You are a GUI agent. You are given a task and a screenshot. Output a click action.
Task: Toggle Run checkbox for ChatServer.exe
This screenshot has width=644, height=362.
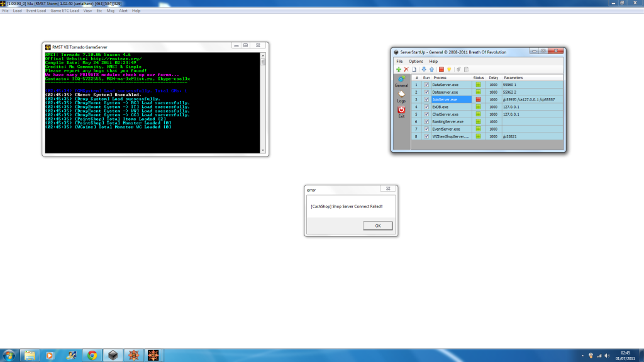point(426,114)
